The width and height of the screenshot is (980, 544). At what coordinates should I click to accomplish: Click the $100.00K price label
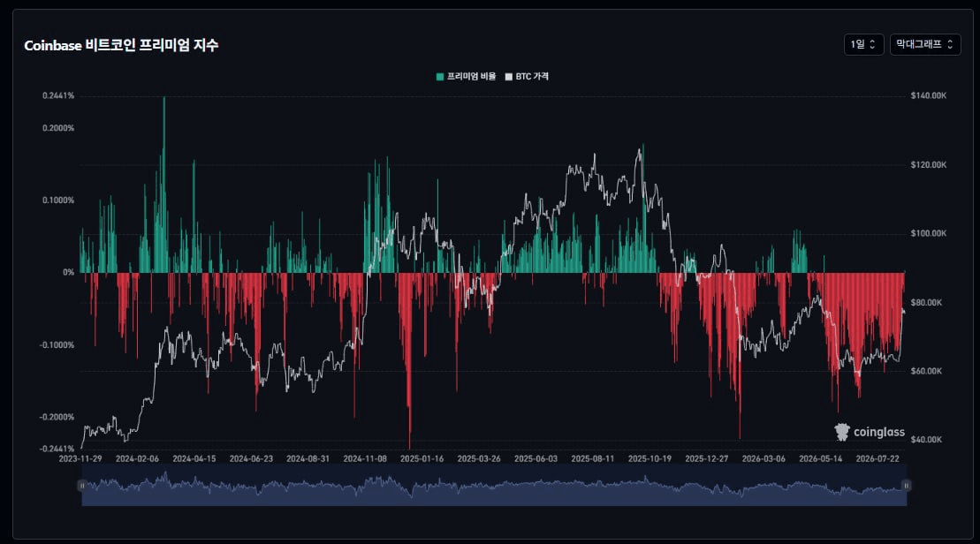click(x=928, y=233)
